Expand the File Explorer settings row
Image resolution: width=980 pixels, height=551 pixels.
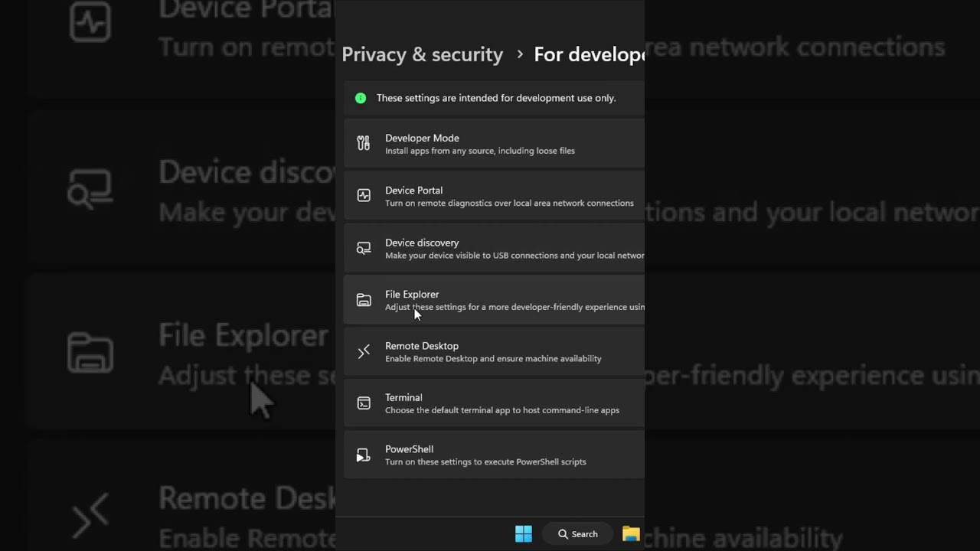pyautogui.click(x=494, y=300)
